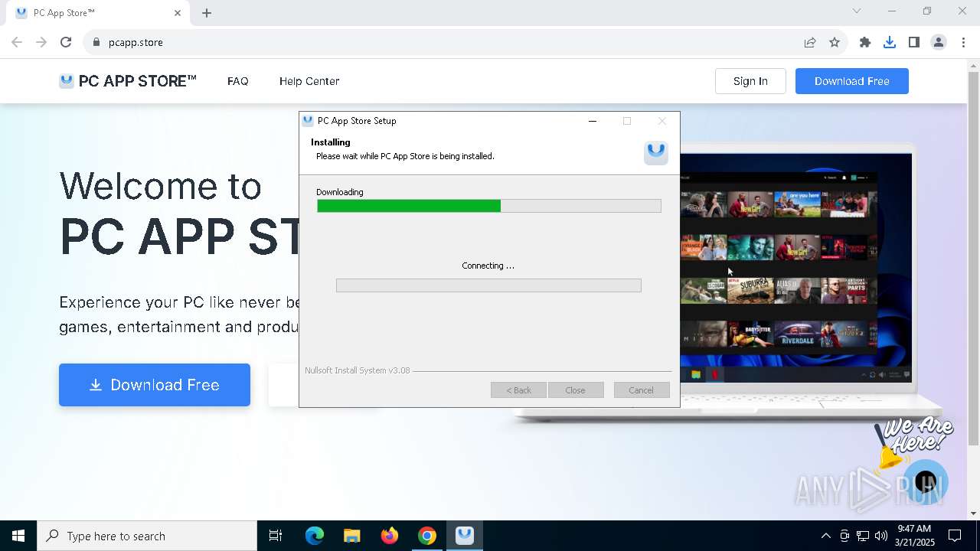This screenshot has height=551, width=980.
Task: Click the green Downloading progress bar
Action: 488,206
